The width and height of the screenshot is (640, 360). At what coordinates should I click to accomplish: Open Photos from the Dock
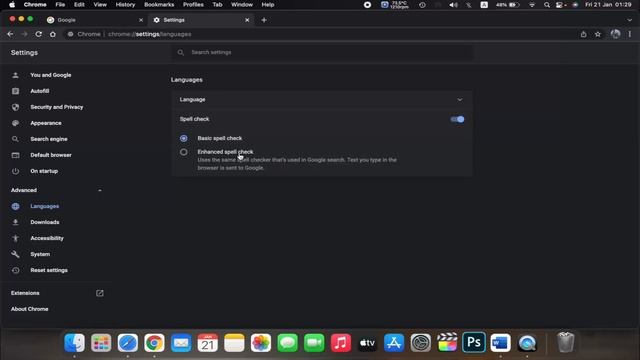[x=261, y=343]
